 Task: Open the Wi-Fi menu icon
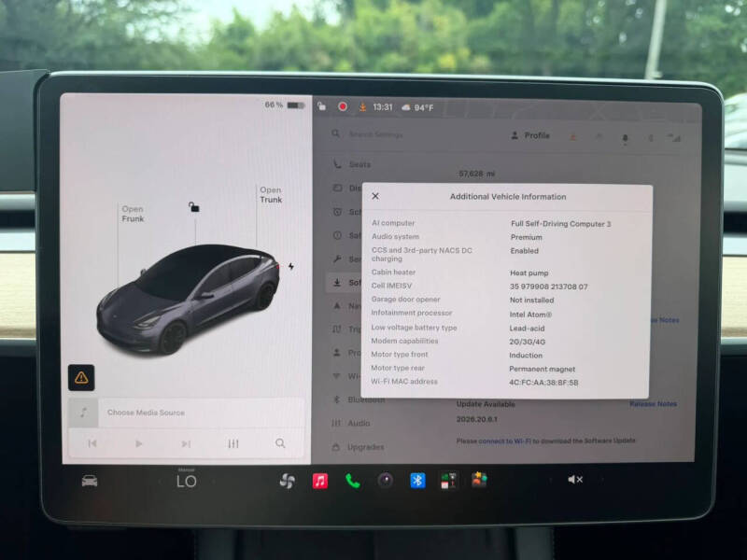[x=336, y=376]
